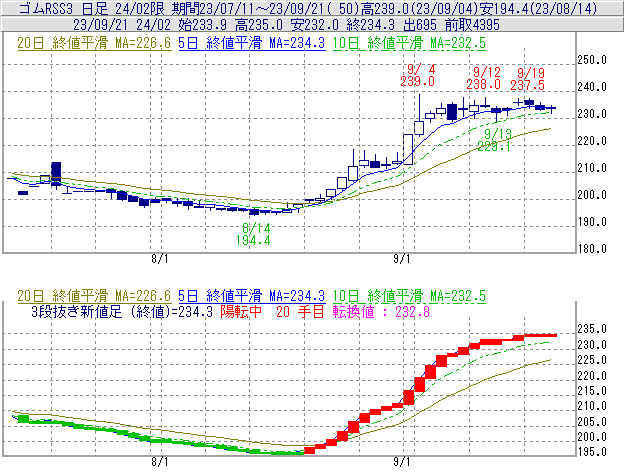Click the 8/14 194.4 low label
Screen dimensions: 624x475
pos(253,234)
